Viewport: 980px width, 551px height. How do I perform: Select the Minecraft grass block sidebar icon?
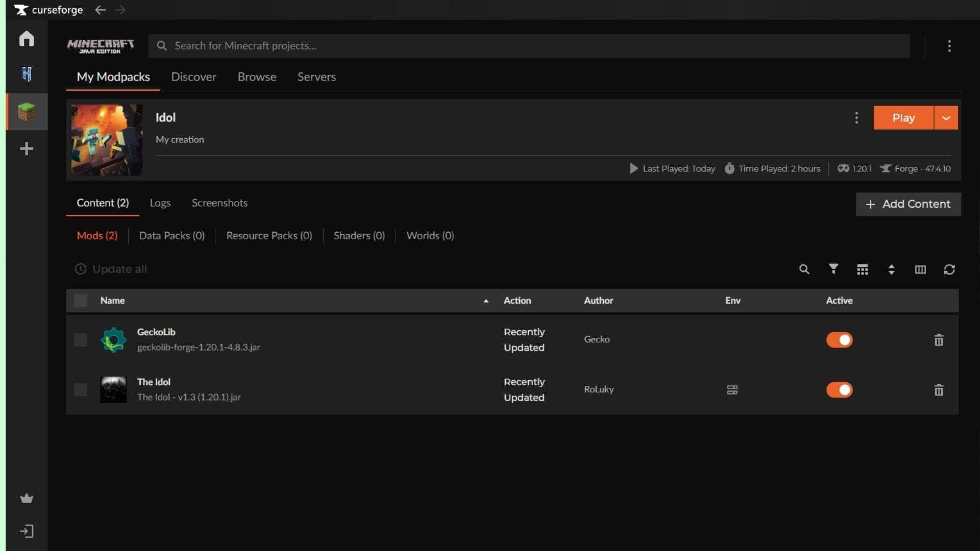(x=26, y=112)
